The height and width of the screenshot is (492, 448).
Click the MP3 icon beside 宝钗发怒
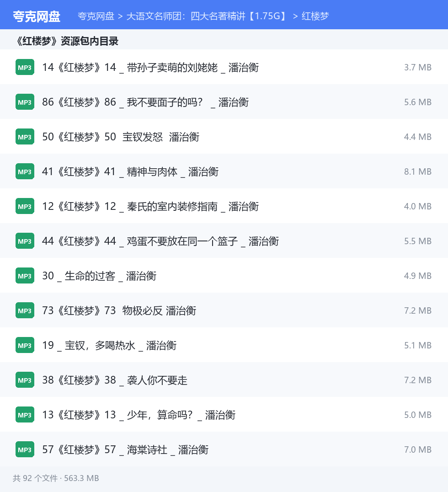(x=25, y=137)
